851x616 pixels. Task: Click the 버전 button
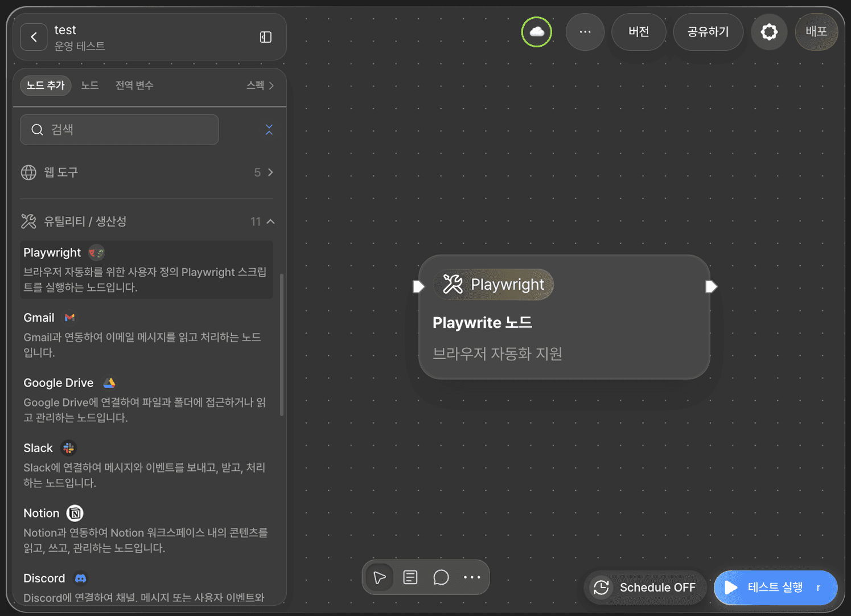click(x=639, y=32)
